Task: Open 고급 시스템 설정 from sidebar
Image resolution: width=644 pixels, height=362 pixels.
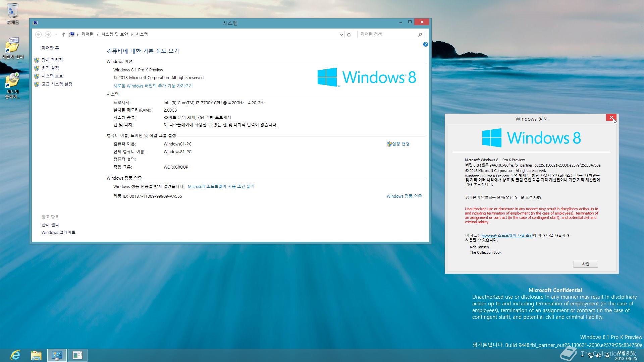Action: pos(57,84)
